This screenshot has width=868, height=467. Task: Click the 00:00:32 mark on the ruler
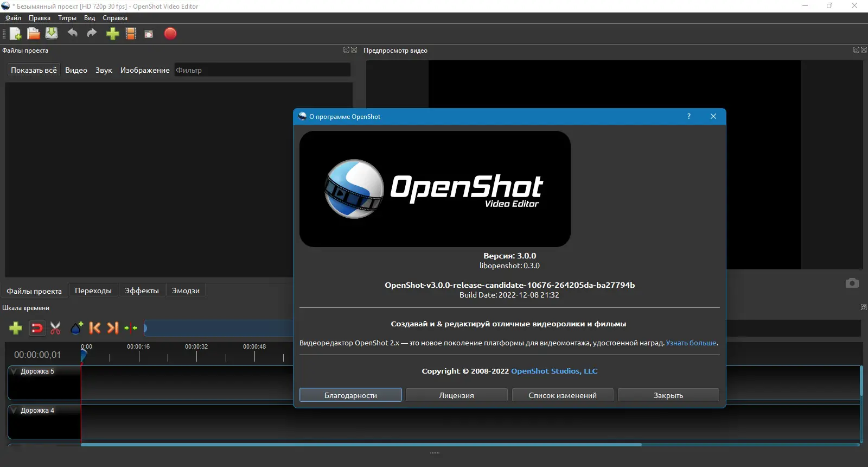coord(196,346)
